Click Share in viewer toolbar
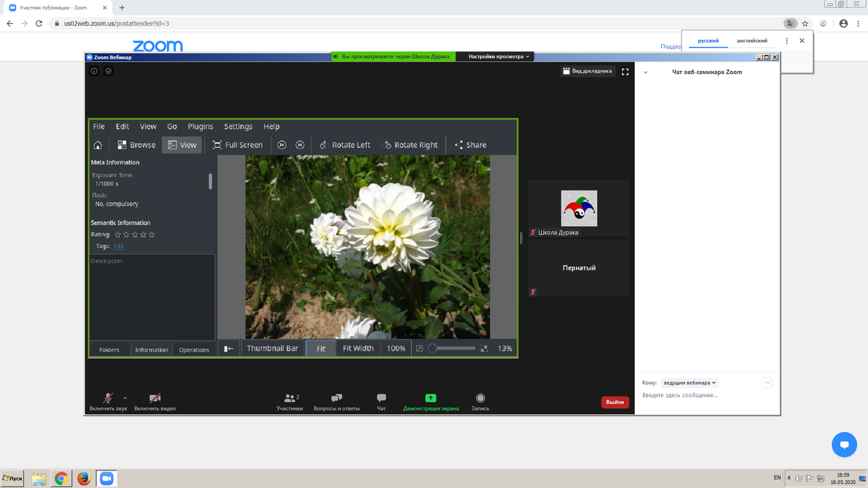 click(471, 145)
